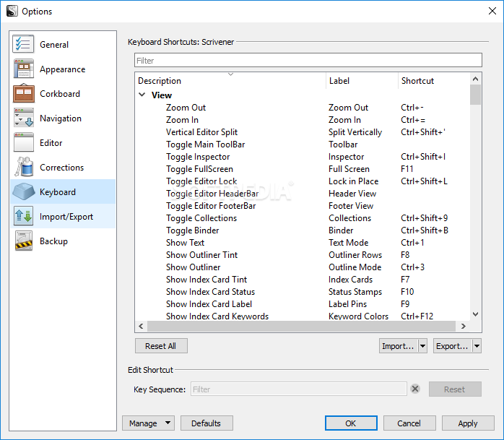Click the Reset All button

(161, 346)
